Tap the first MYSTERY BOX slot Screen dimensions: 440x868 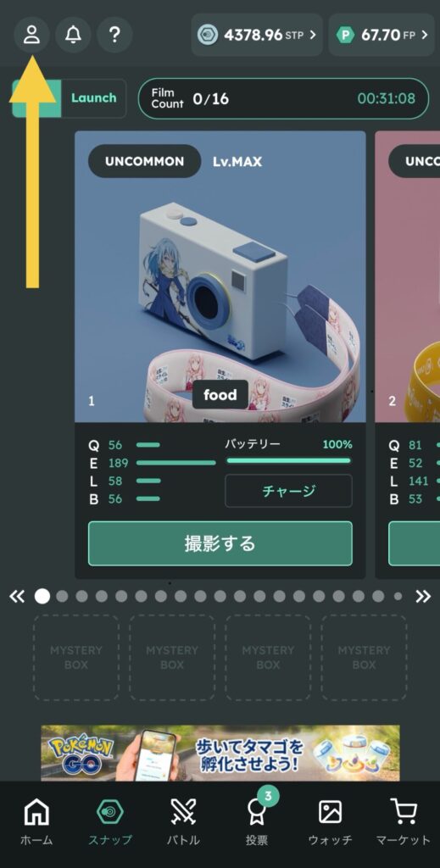click(75, 657)
